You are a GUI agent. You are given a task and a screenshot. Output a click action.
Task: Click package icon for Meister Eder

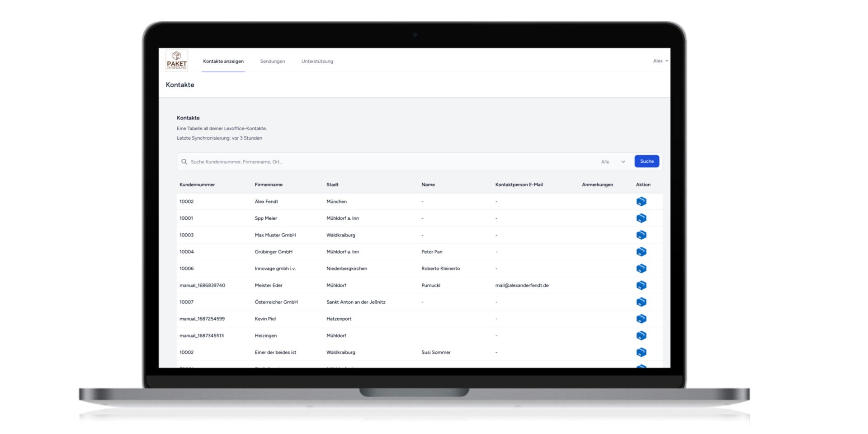coord(641,285)
